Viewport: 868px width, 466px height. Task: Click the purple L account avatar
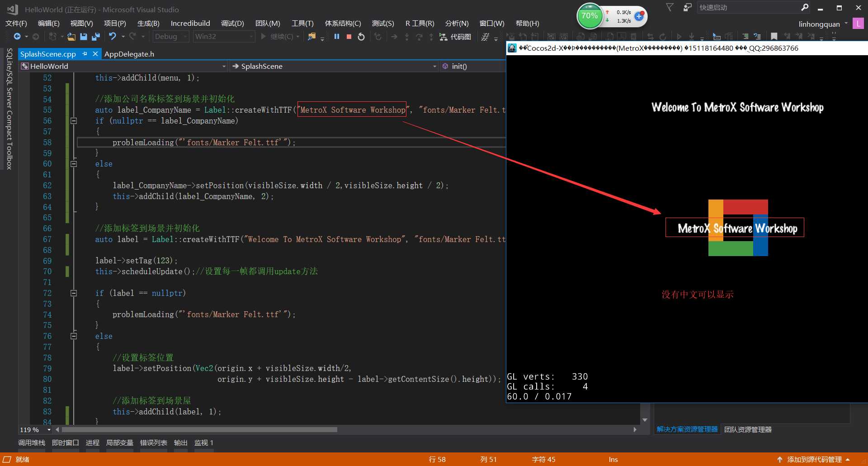[858, 24]
